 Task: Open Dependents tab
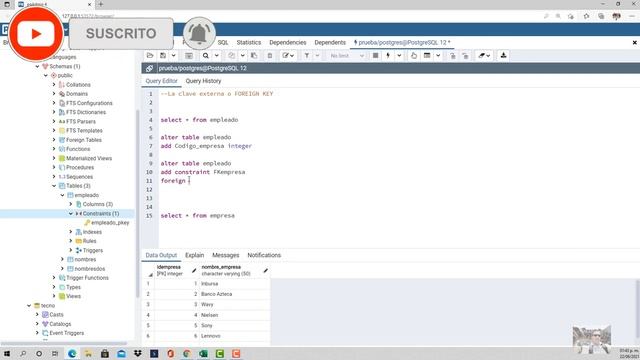pos(330,42)
